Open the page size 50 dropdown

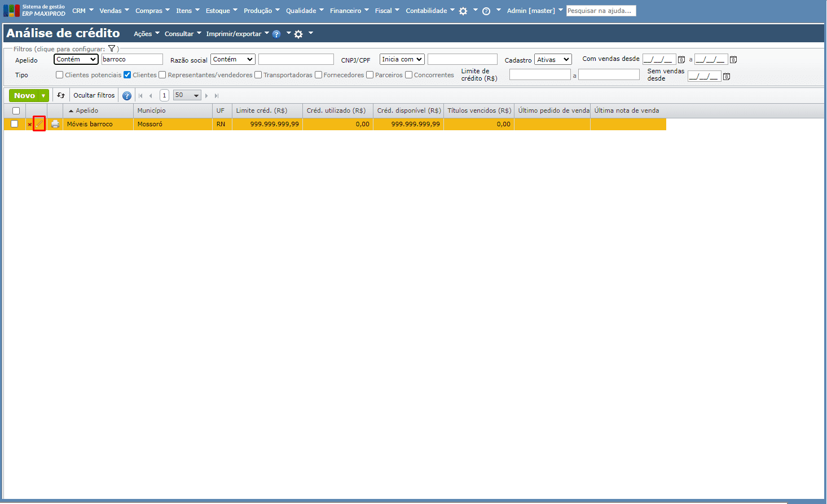pos(187,95)
